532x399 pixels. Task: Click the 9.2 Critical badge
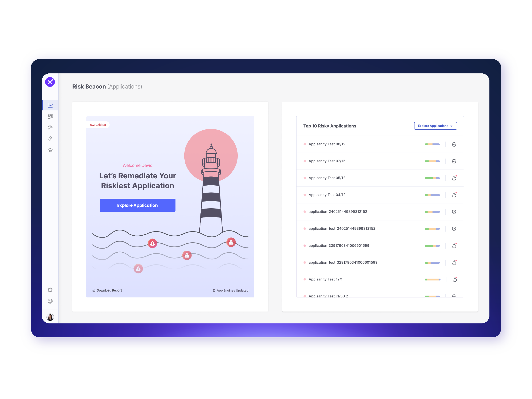tap(98, 124)
